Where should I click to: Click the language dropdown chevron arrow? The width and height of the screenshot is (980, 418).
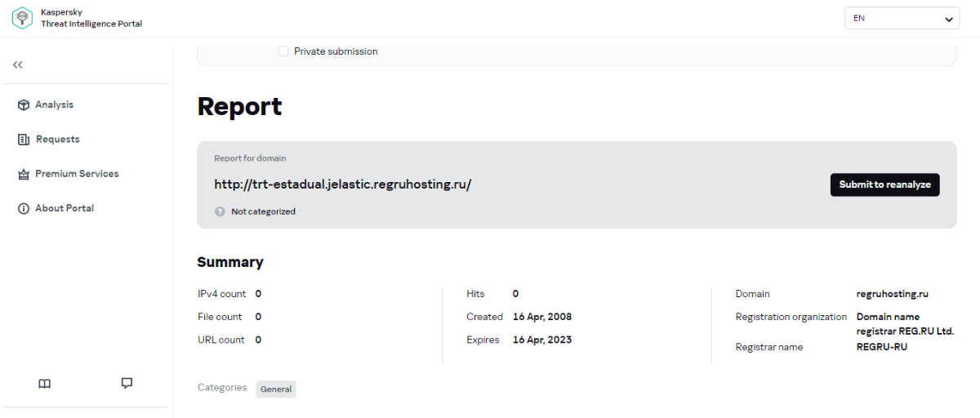click(x=949, y=19)
